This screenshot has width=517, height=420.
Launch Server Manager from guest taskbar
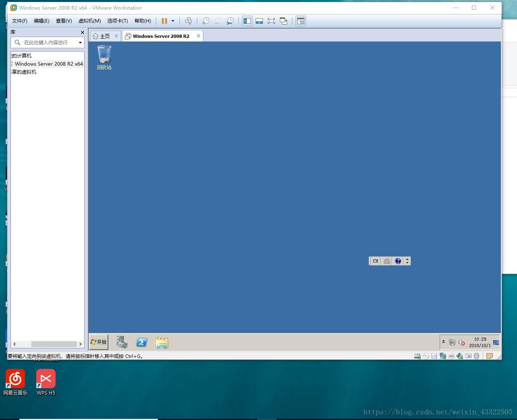tap(122, 342)
